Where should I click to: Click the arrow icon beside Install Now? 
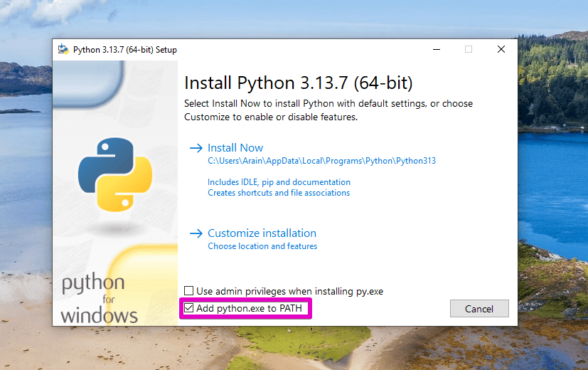[x=196, y=148]
